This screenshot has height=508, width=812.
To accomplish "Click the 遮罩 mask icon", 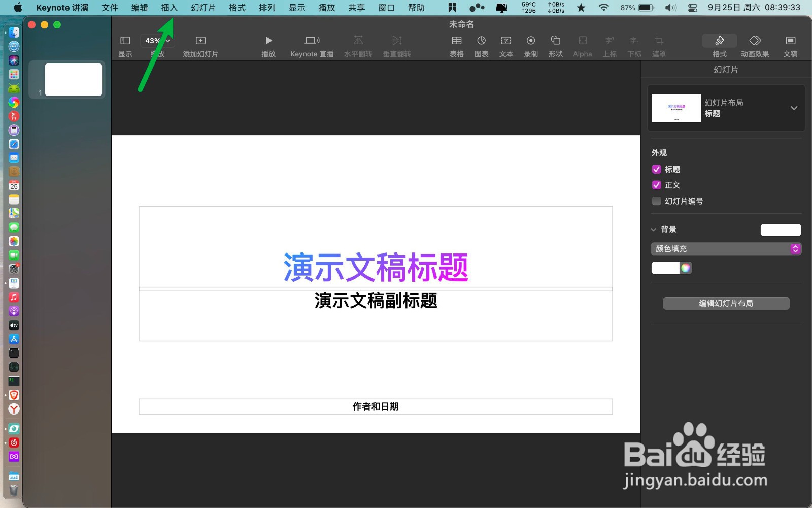I will coord(659,41).
